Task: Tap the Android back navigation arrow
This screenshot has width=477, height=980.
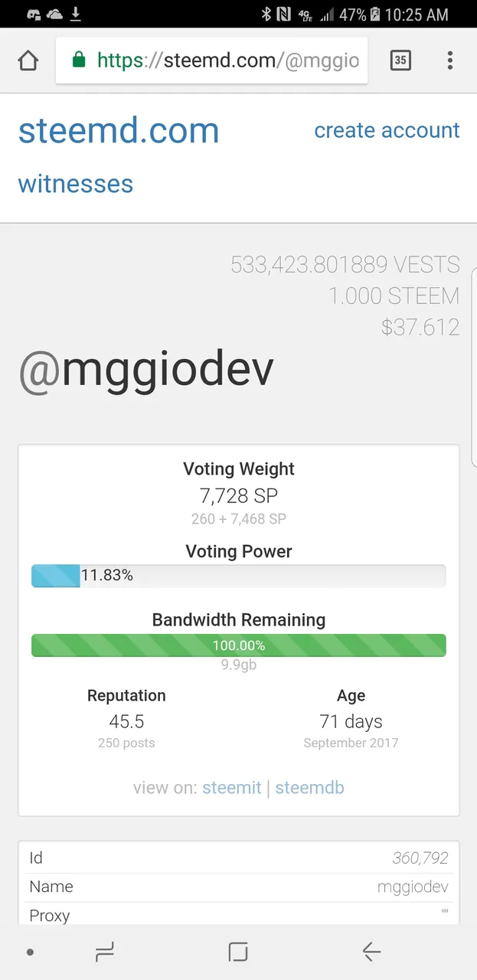Action: click(x=371, y=952)
